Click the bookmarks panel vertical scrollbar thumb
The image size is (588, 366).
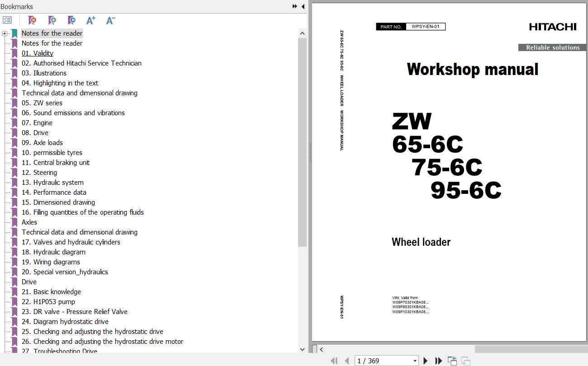(302, 142)
